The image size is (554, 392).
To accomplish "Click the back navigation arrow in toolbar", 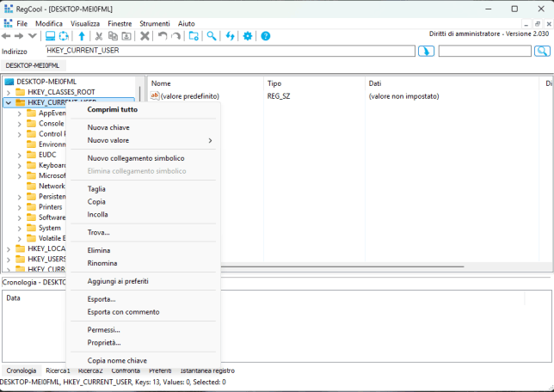I will (6, 36).
